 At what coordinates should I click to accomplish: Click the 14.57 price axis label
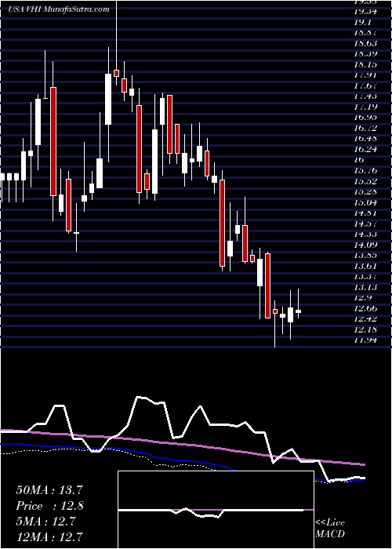click(366, 224)
